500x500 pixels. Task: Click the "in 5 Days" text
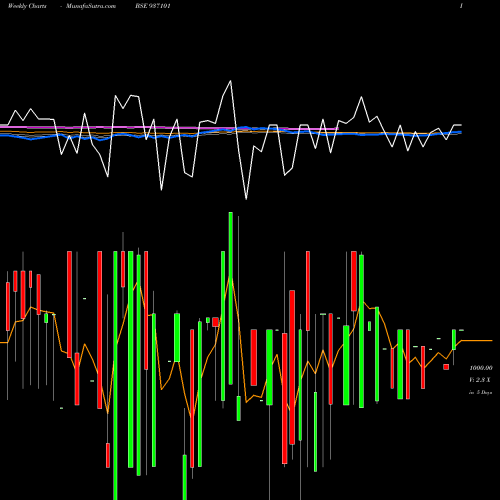click(x=480, y=393)
